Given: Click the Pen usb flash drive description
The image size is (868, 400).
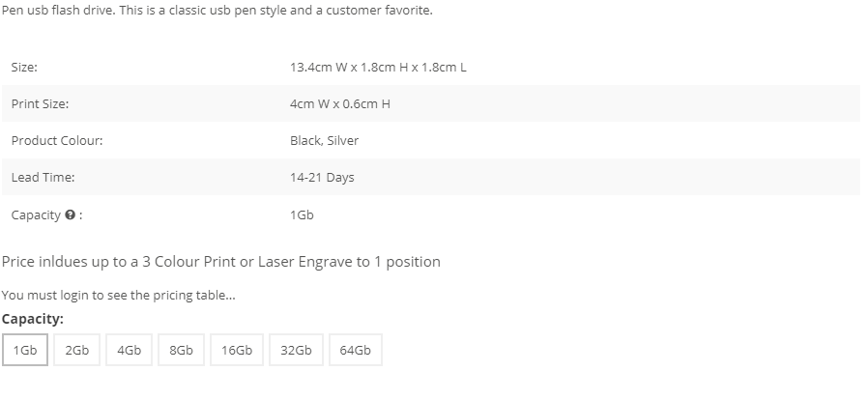Looking at the screenshot, I should [x=217, y=10].
